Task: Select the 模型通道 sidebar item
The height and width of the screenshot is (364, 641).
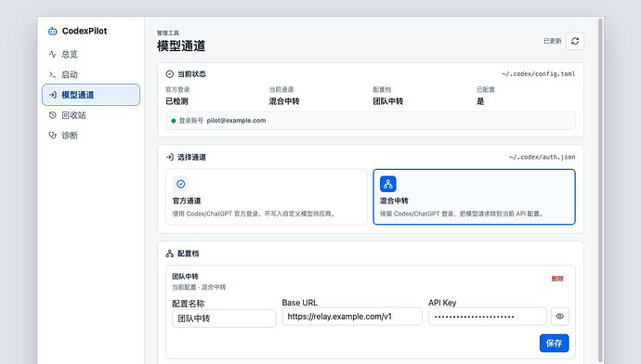Action: [91, 95]
